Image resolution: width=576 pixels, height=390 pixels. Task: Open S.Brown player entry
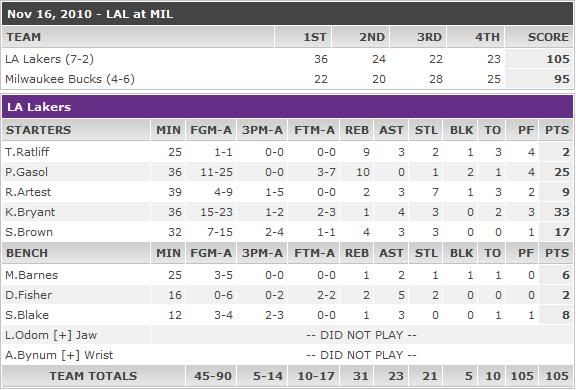29,232
